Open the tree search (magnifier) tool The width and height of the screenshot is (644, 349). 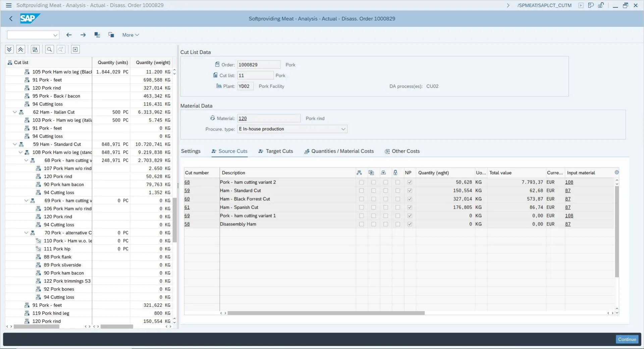(49, 50)
